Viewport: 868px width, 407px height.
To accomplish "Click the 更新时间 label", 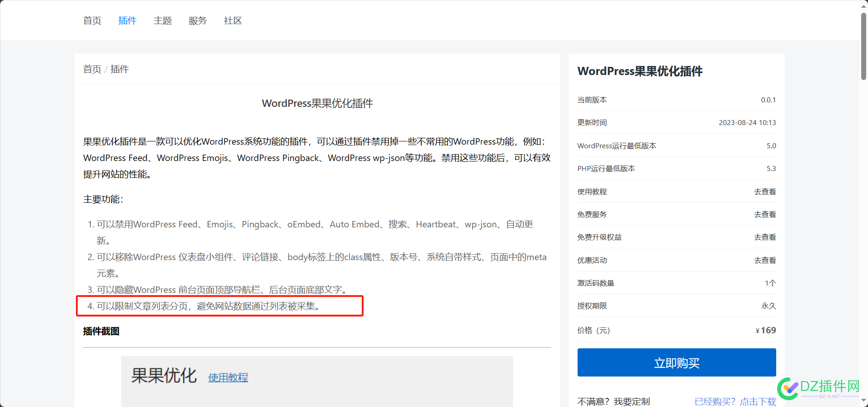I will pyautogui.click(x=592, y=122).
